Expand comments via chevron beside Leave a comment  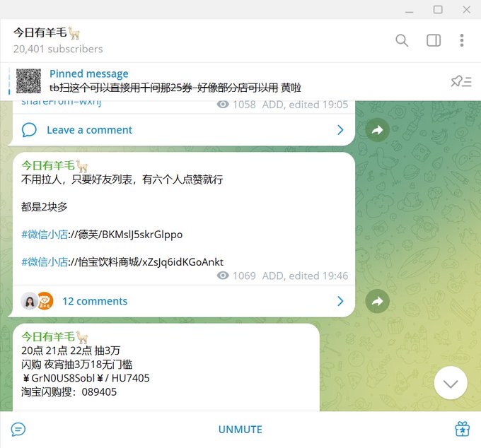(340, 130)
